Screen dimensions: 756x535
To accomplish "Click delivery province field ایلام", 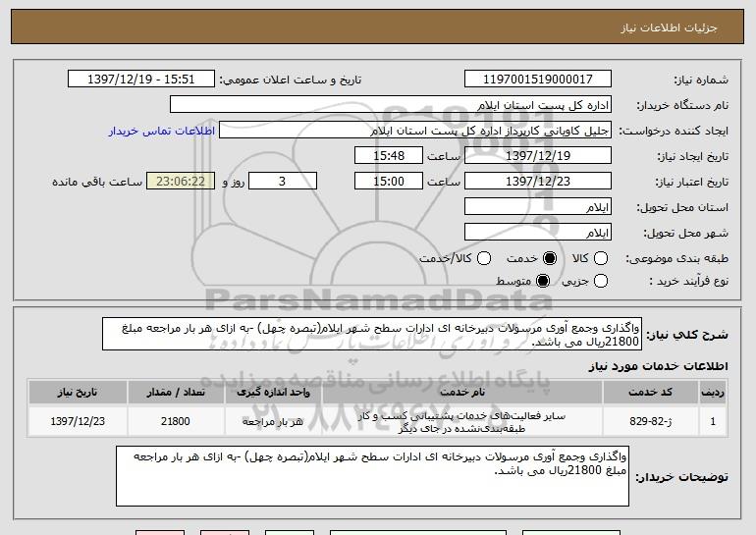I will [x=538, y=207].
